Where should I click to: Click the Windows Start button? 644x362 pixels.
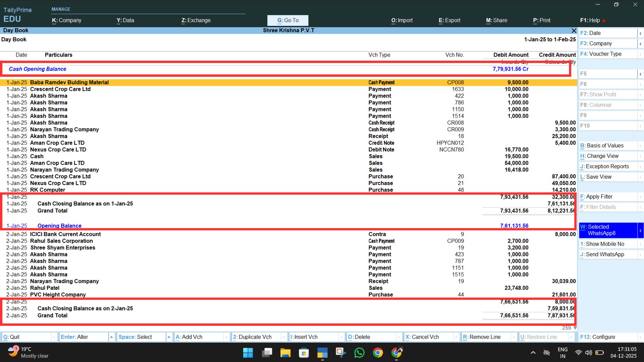click(248, 353)
